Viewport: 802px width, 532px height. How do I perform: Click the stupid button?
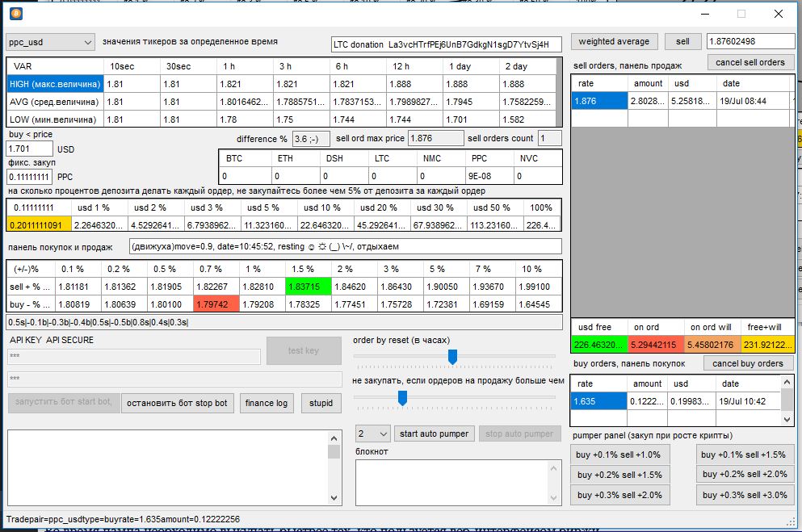[321, 403]
